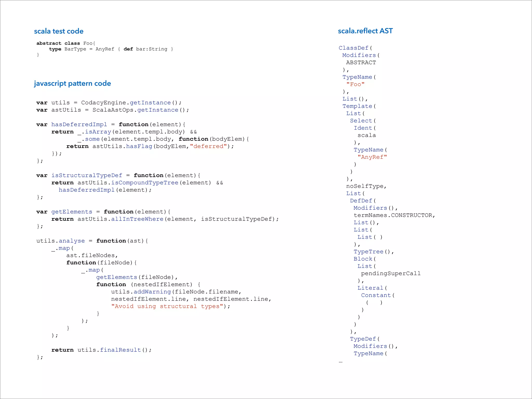Click 'ABSTRACT' modifier in the AST
Screen dimensions: 532x399
click(x=361, y=63)
